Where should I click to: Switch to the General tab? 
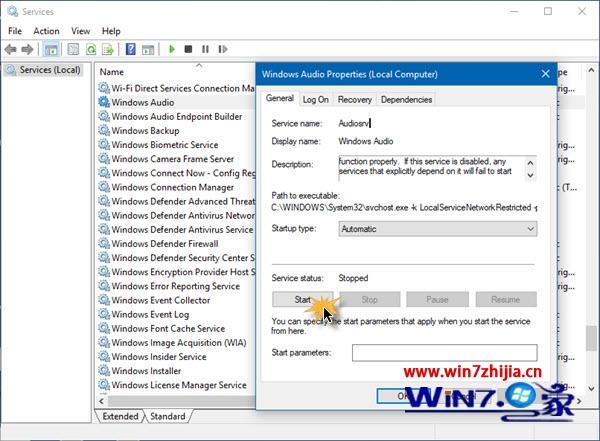point(280,98)
